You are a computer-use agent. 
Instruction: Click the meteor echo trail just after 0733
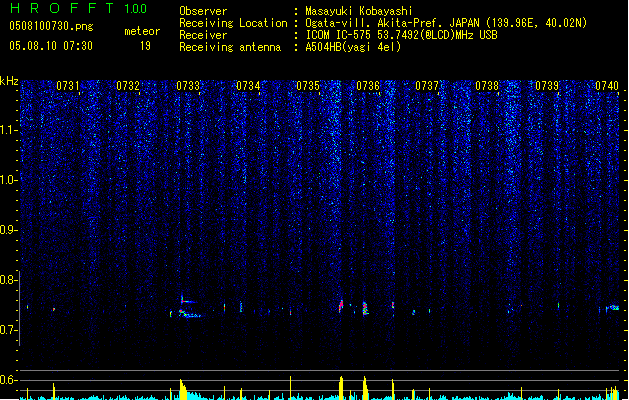tap(189, 307)
